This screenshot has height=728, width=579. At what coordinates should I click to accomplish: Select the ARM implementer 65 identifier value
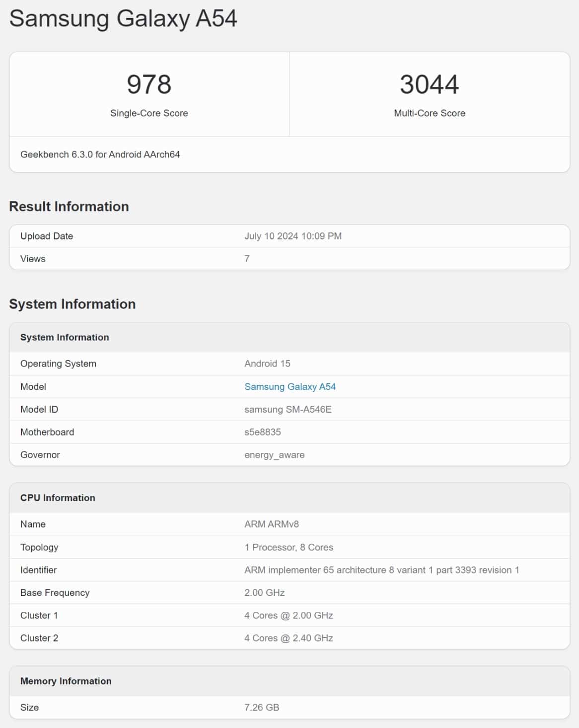click(382, 570)
